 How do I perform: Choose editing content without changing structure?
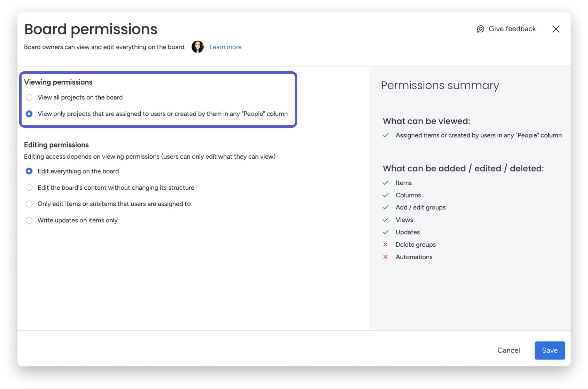point(29,188)
